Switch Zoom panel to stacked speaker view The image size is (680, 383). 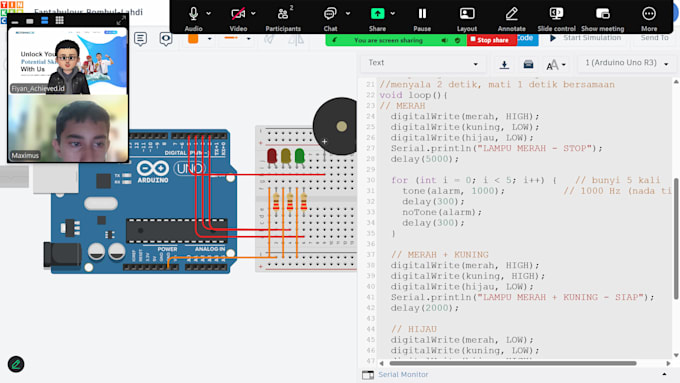coord(44,20)
